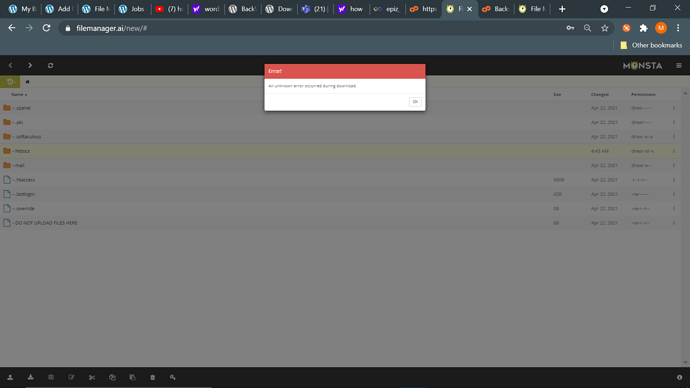This screenshot has width=690, height=388.
Task: Click the info icon in the bottom-right corner
Action: 679,377
